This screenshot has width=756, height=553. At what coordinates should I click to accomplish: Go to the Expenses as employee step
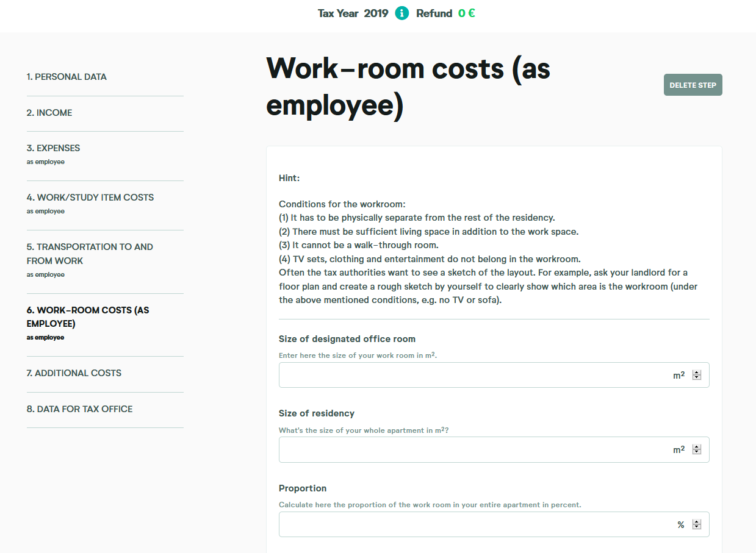(53, 148)
